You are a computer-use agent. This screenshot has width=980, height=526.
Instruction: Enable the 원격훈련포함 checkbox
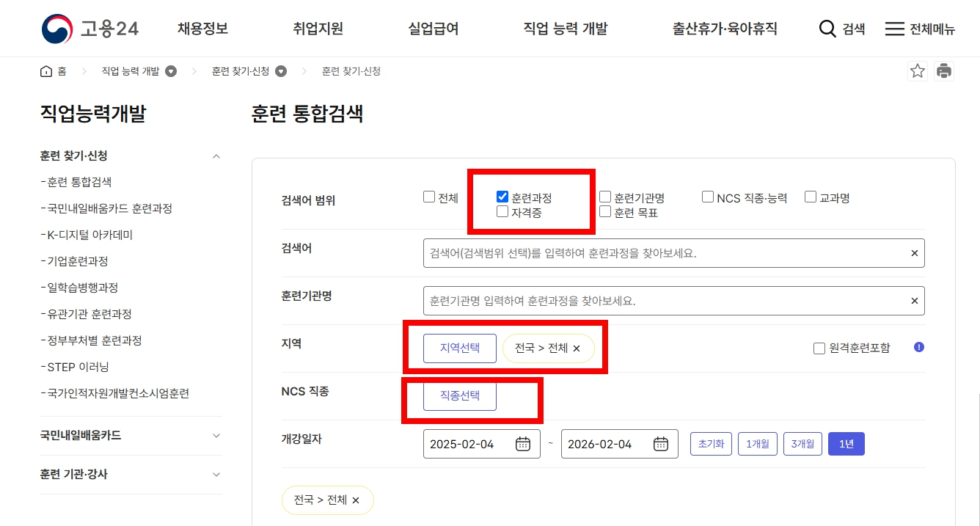coord(819,348)
